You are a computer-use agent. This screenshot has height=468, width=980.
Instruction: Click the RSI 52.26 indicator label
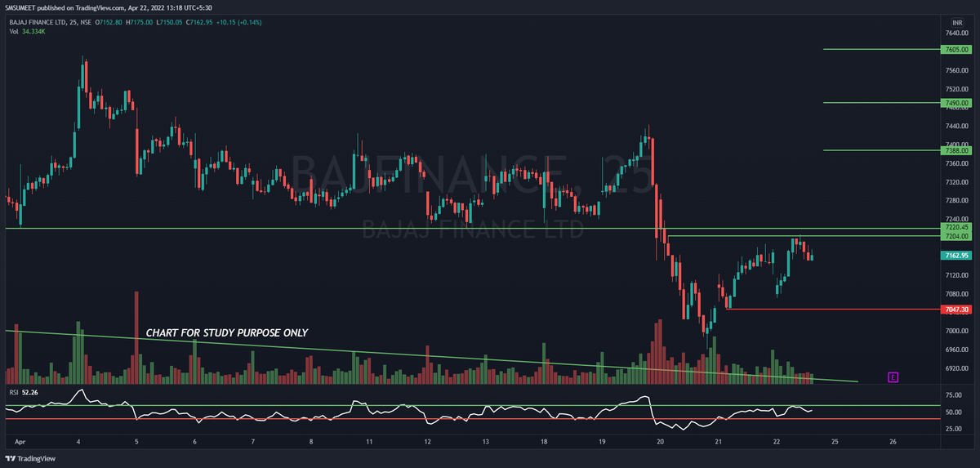(24, 392)
